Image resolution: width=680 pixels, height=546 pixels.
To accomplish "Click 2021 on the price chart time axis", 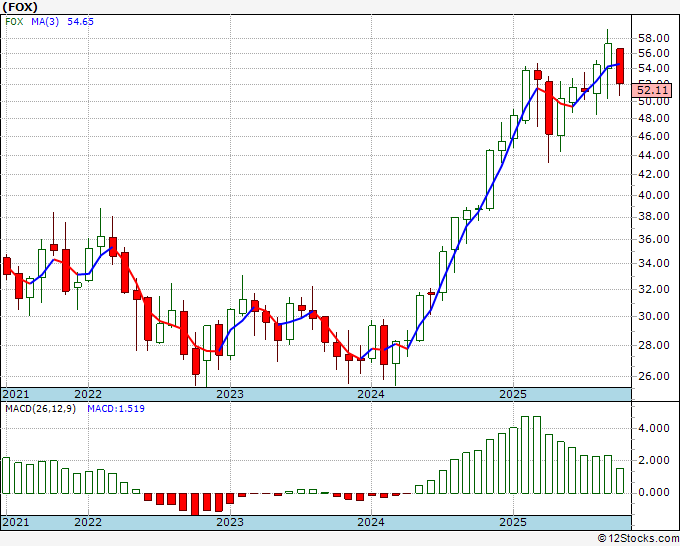I will pos(16,394).
